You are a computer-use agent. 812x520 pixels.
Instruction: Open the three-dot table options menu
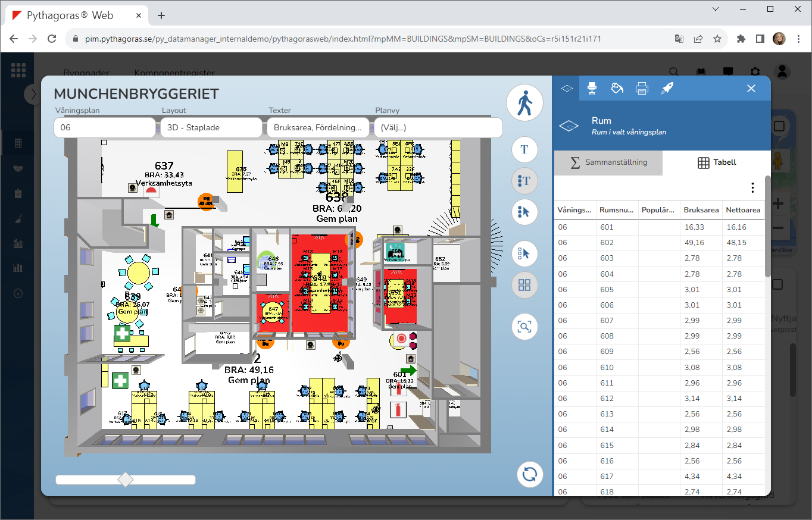click(x=752, y=188)
